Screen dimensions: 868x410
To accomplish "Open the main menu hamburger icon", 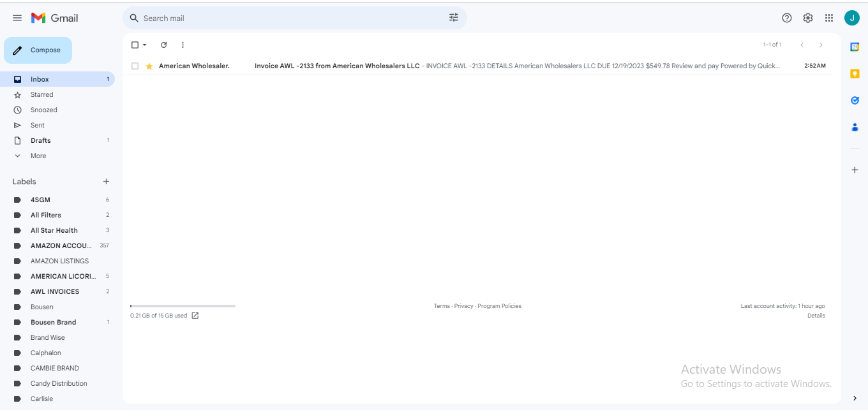I will 17,18.
